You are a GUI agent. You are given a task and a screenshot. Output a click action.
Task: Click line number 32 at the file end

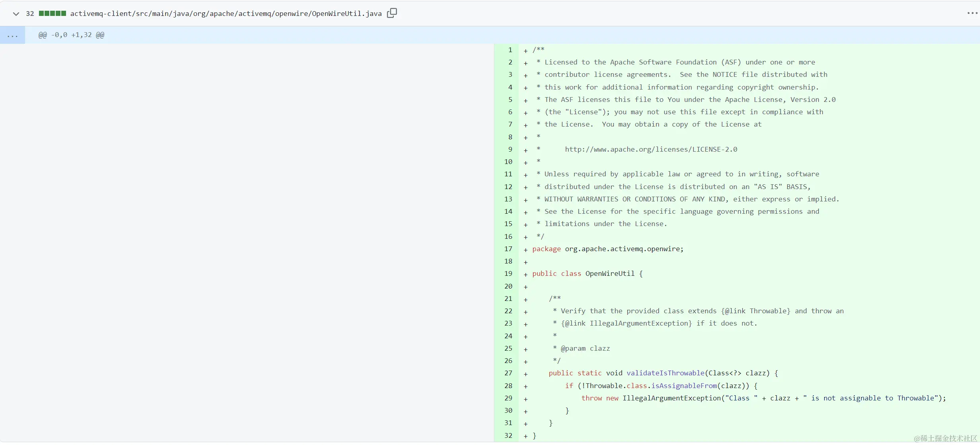(508, 436)
